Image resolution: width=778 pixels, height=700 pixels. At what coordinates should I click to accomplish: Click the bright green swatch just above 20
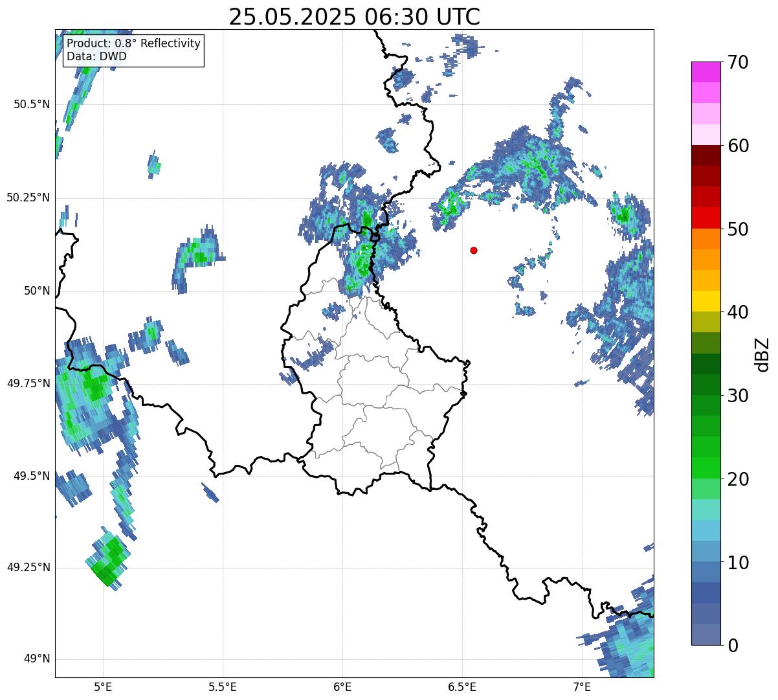706,468
